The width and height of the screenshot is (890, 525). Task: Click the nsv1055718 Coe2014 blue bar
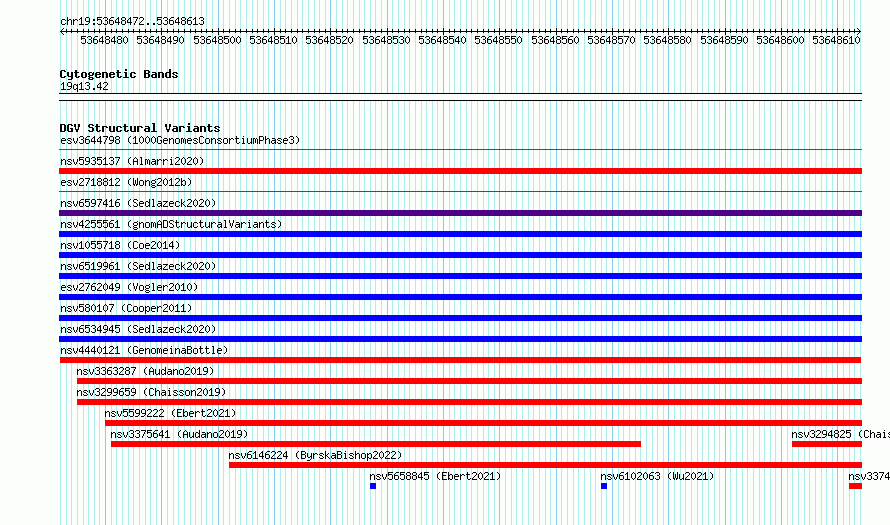(x=460, y=255)
